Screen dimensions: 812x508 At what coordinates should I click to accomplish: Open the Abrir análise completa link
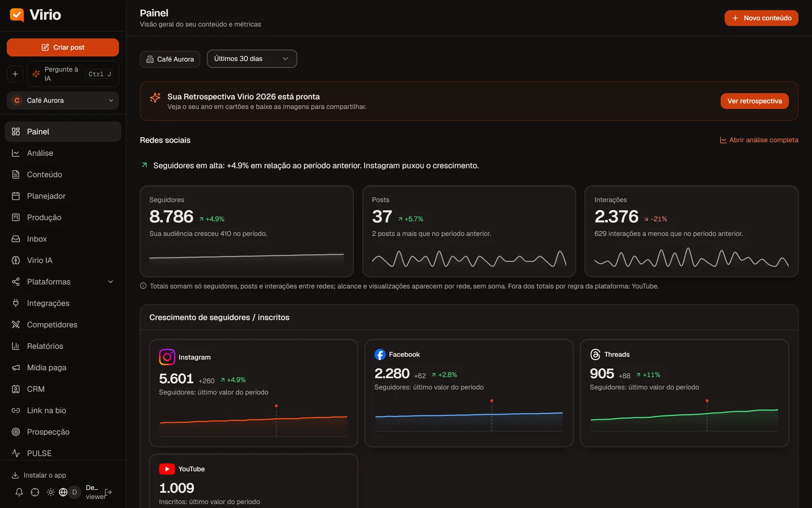tap(759, 140)
